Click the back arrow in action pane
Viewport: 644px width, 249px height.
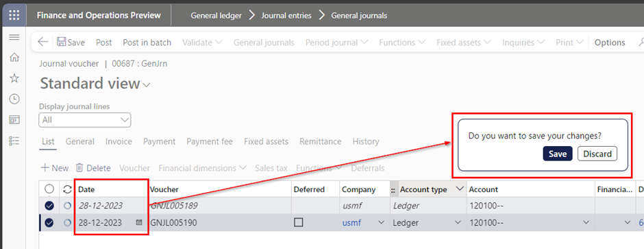[x=42, y=42]
